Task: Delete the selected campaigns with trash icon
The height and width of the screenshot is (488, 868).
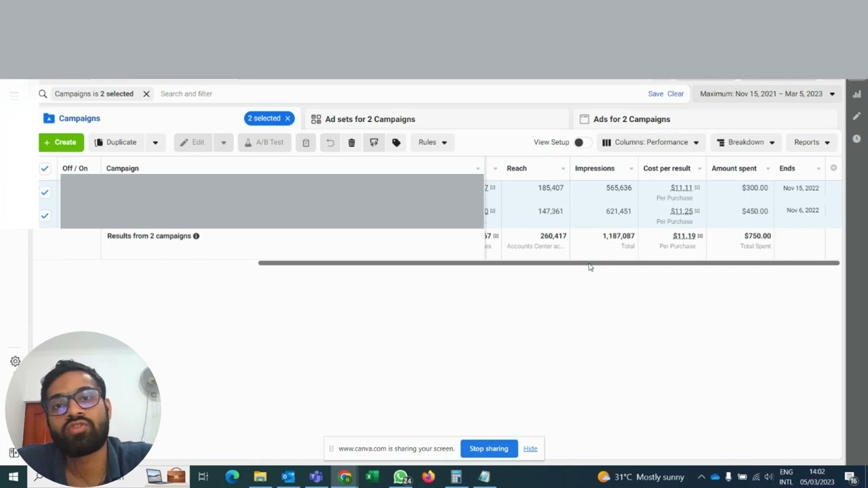Action: pos(351,142)
